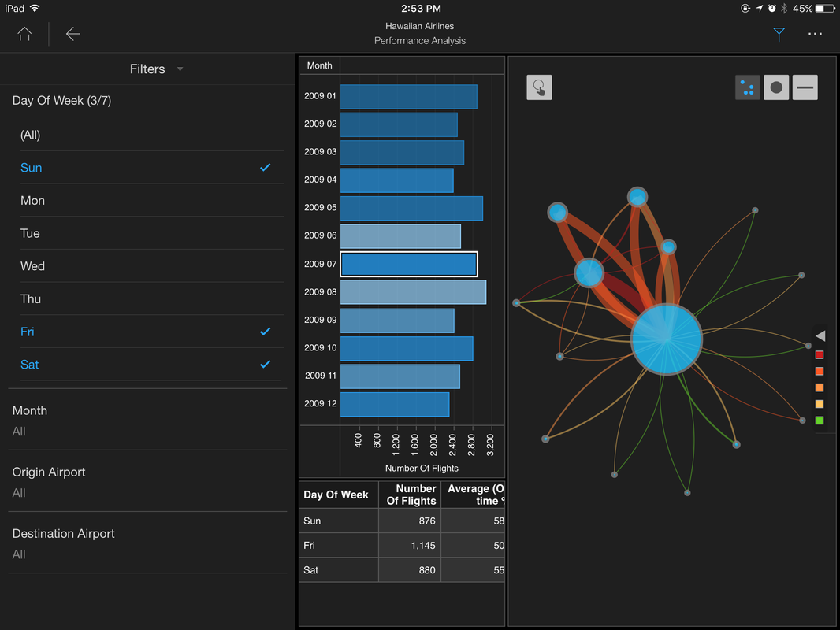This screenshot has height=630, width=840.
Task: Select the 2009 12 bar
Action: pos(395,404)
